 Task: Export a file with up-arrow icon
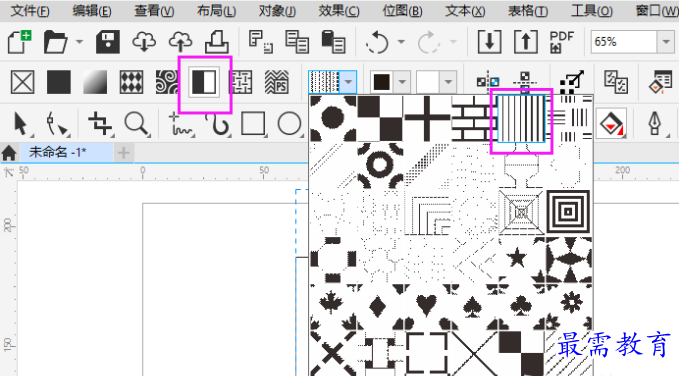tap(526, 42)
